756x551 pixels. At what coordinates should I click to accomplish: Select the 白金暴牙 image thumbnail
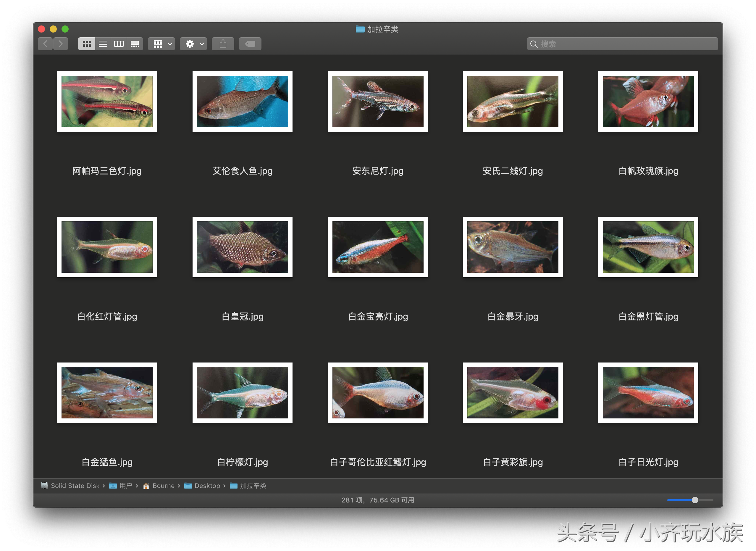coord(513,247)
